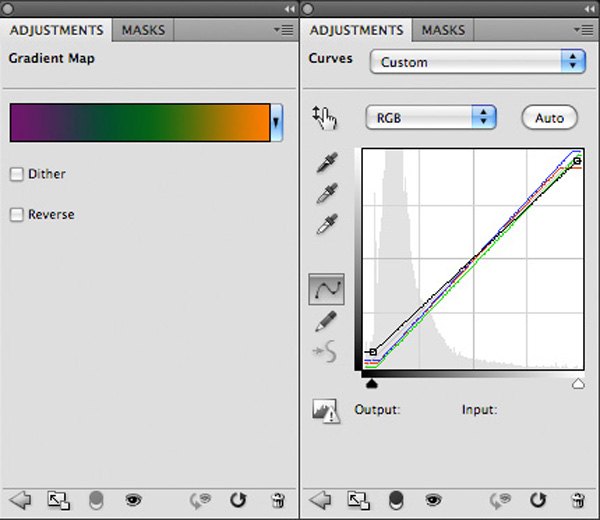Select Adjustments tab in right panel
Image resolution: width=600 pixels, height=520 pixels.
(x=356, y=30)
